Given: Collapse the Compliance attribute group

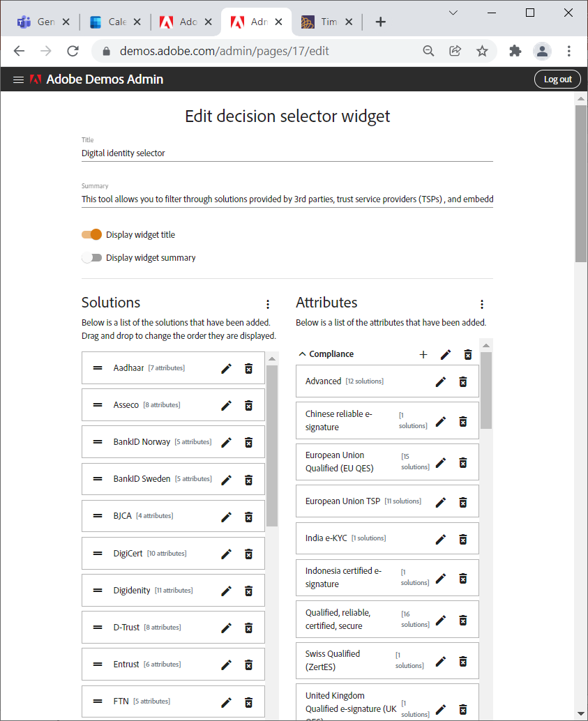Looking at the screenshot, I should point(302,354).
